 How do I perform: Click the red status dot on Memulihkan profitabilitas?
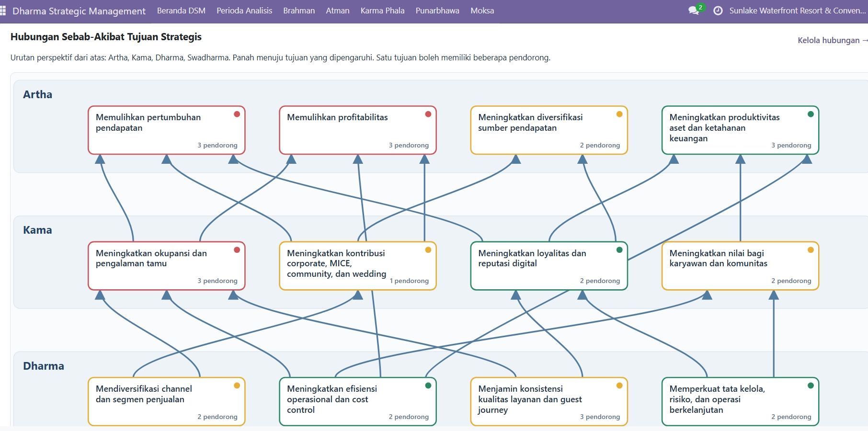428,114
